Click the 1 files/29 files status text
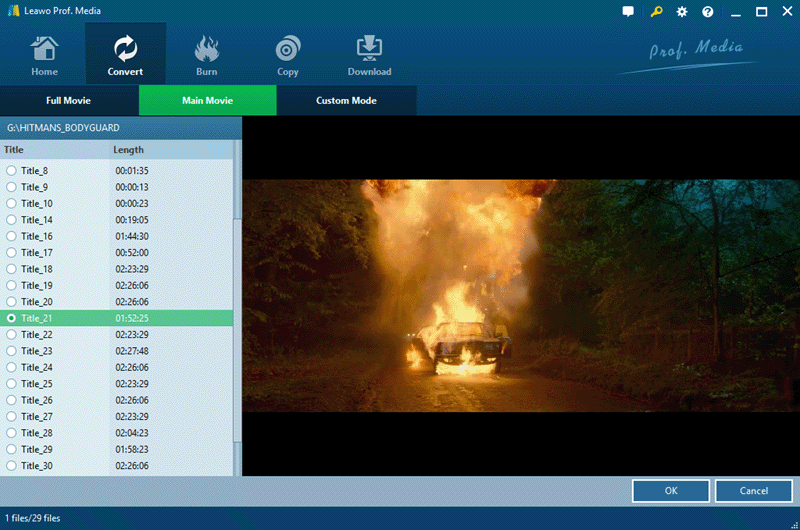Screen dimensions: 800x530 click(33, 518)
